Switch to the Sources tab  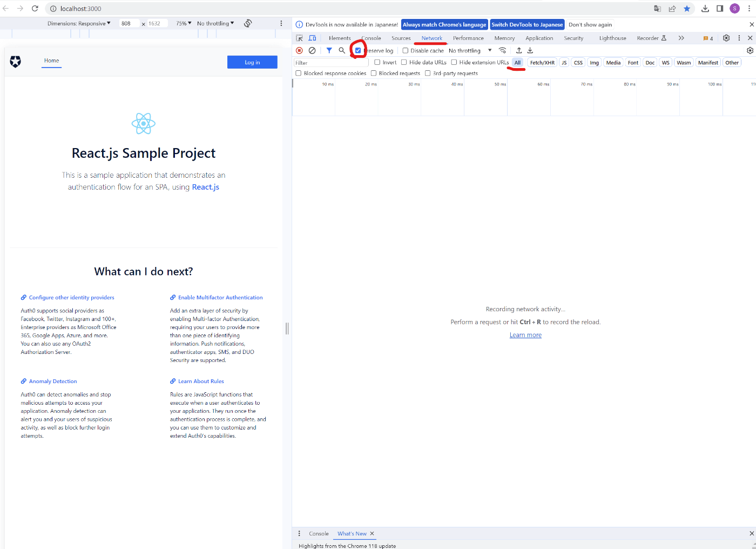[401, 38]
